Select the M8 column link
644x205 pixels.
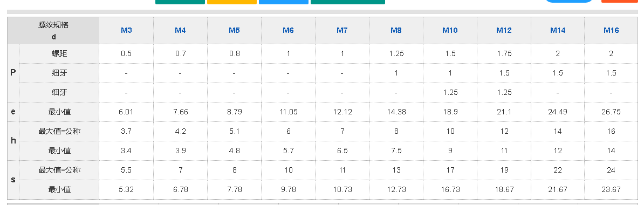tap(396, 30)
